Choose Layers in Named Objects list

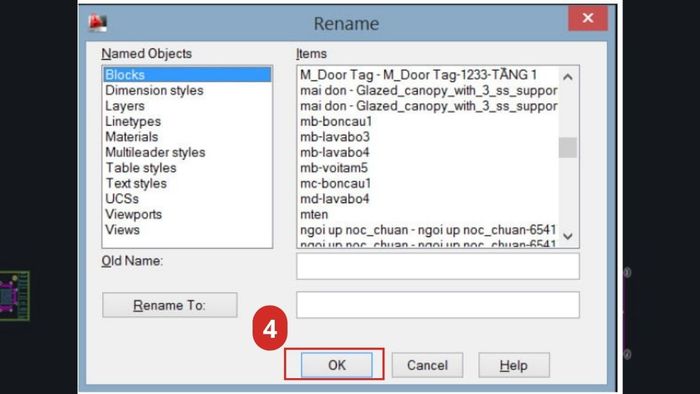point(125,106)
